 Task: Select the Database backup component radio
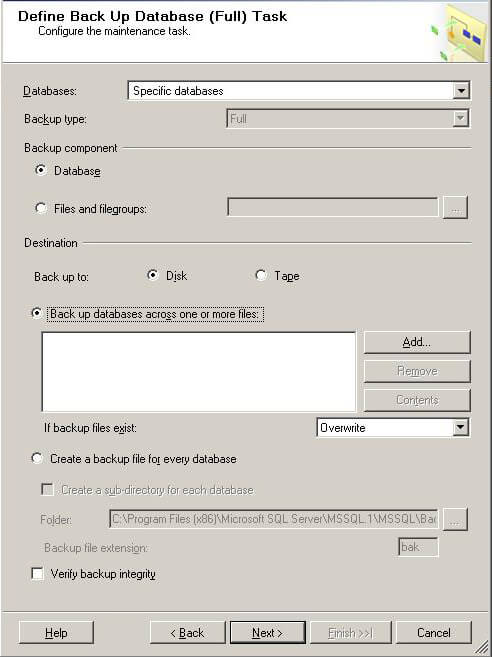coord(41,171)
